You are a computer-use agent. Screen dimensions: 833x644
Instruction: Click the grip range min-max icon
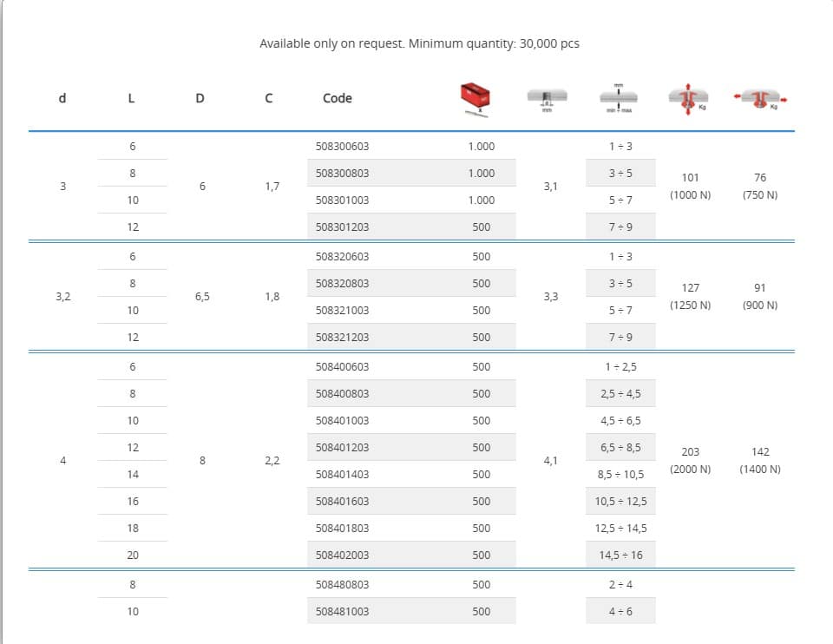619,98
